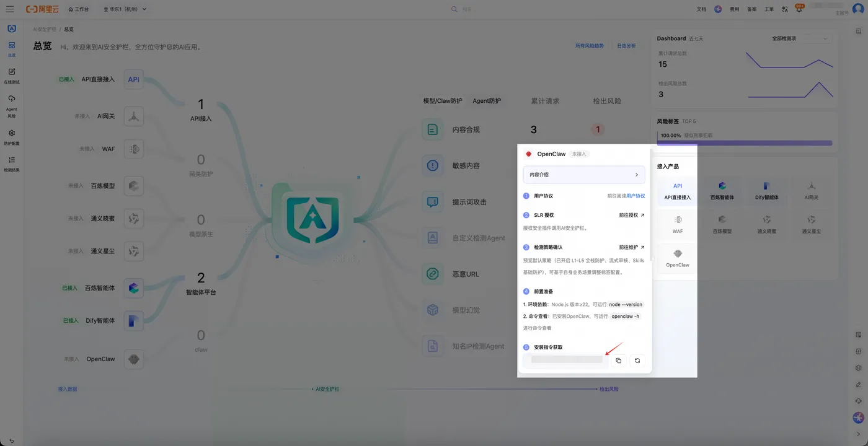868x446 pixels.
Task: Click the 敏感内容 category icon
Action: (433, 165)
